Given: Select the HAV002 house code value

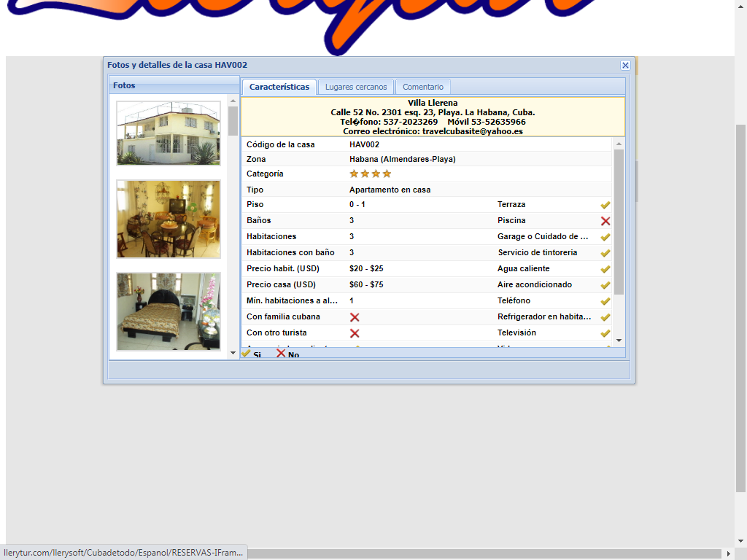Looking at the screenshot, I should (365, 144).
